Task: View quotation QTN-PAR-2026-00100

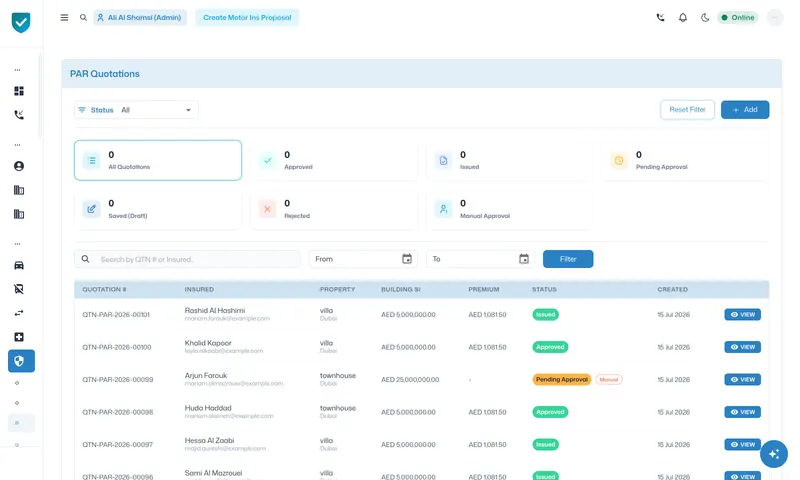Action: [x=742, y=347]
